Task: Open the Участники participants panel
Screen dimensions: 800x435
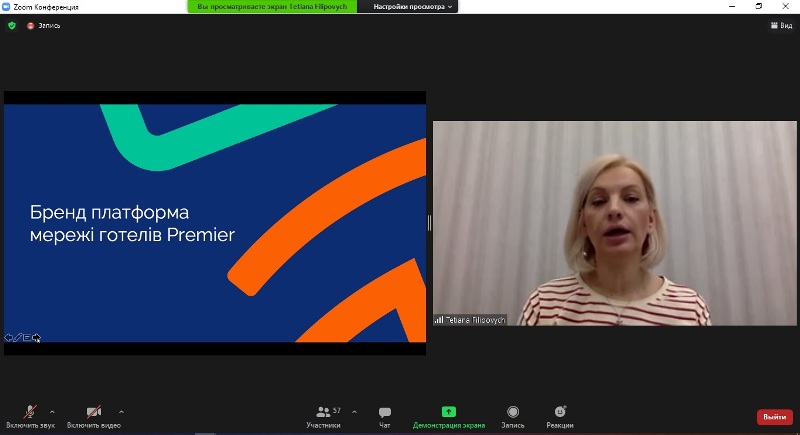Action: click(323, 417)
